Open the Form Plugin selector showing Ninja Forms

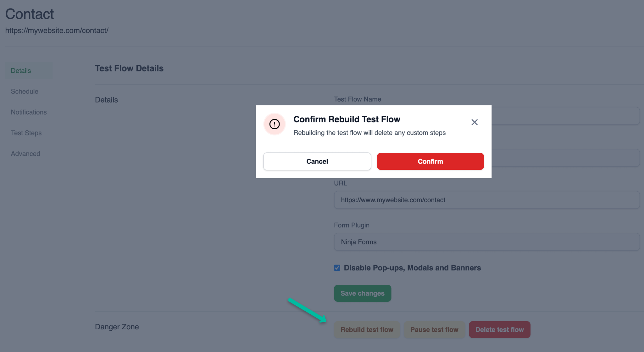pyautogui.click(x=487, y=242)
